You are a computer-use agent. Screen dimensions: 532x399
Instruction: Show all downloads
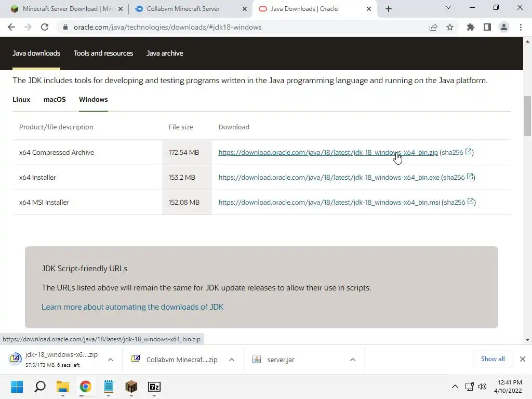[x=493, y=359]
